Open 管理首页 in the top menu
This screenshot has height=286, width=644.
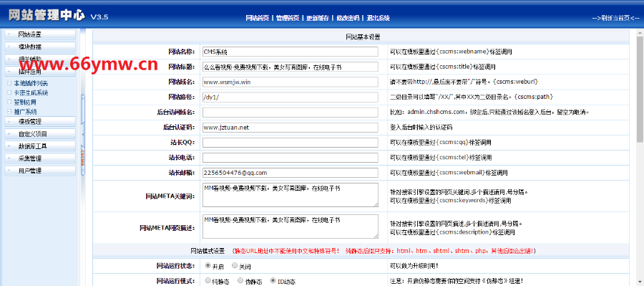pos(288,18)
